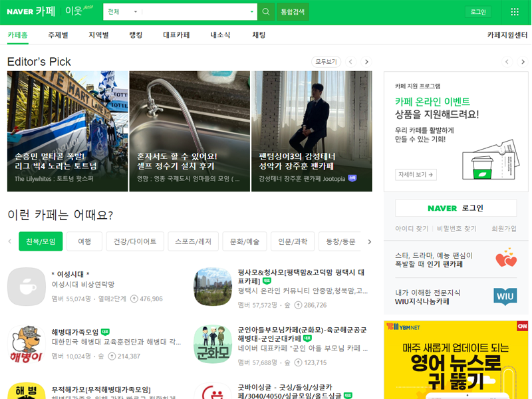Open the YBM NET 영어 뉴스 advertisement
Viewport: 532px width, 399px height.
coord(456,360)
